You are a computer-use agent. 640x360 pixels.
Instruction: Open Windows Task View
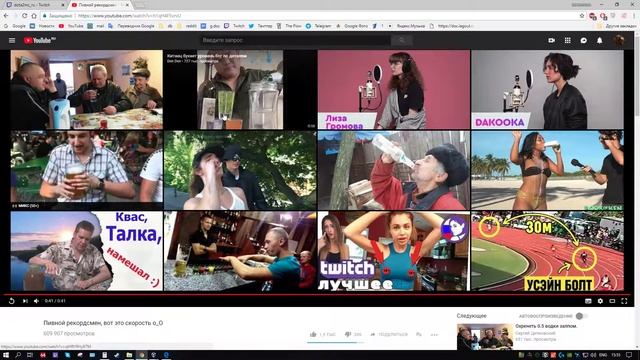30,355
